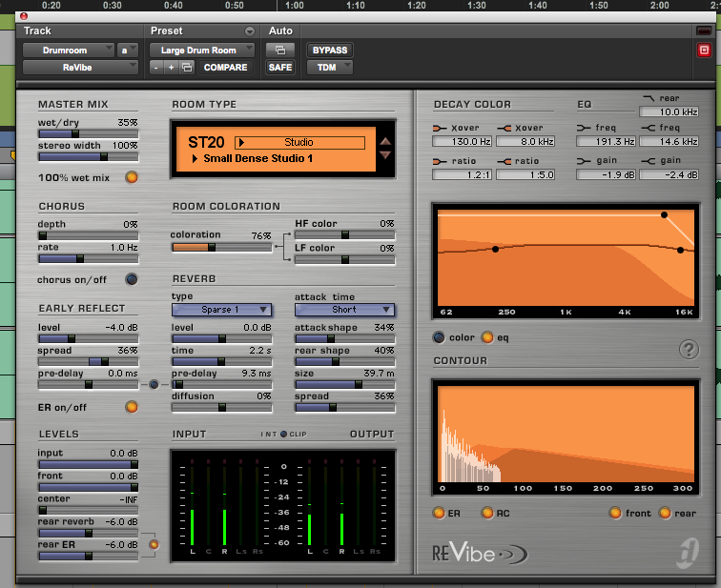This screenshot has height=588, width=721.
Task: Click the red target plug-in window button
Action: [x=704, y=51]
